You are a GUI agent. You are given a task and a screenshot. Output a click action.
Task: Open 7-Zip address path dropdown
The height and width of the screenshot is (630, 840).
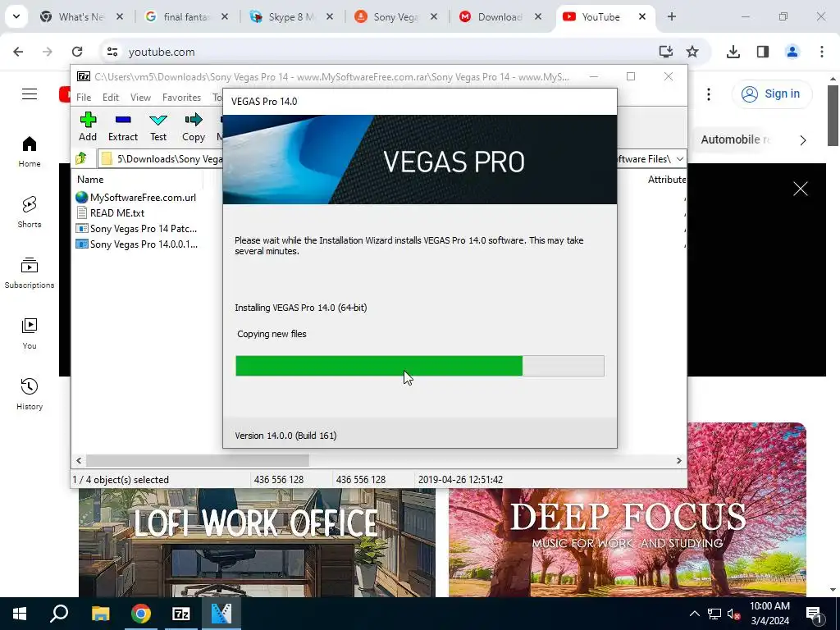coord(679,158)
